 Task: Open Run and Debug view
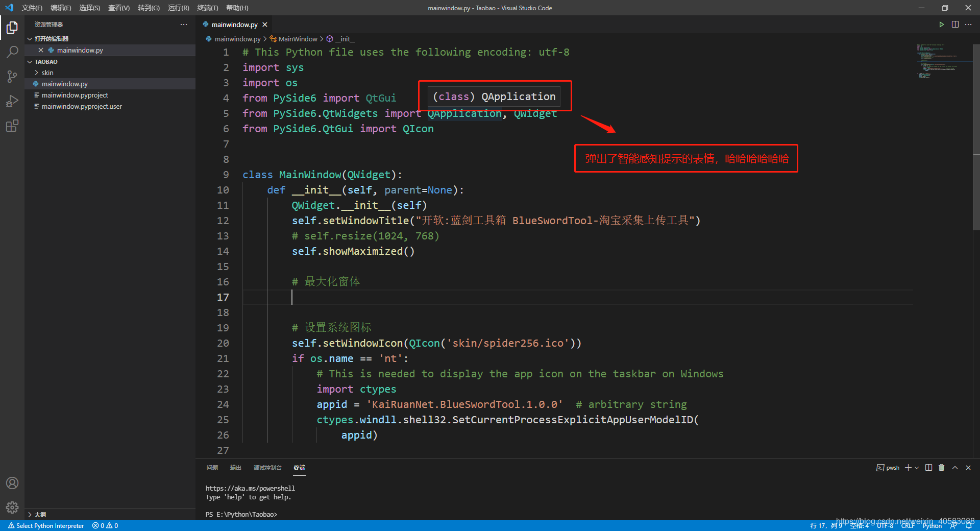[x=12, y=101]
